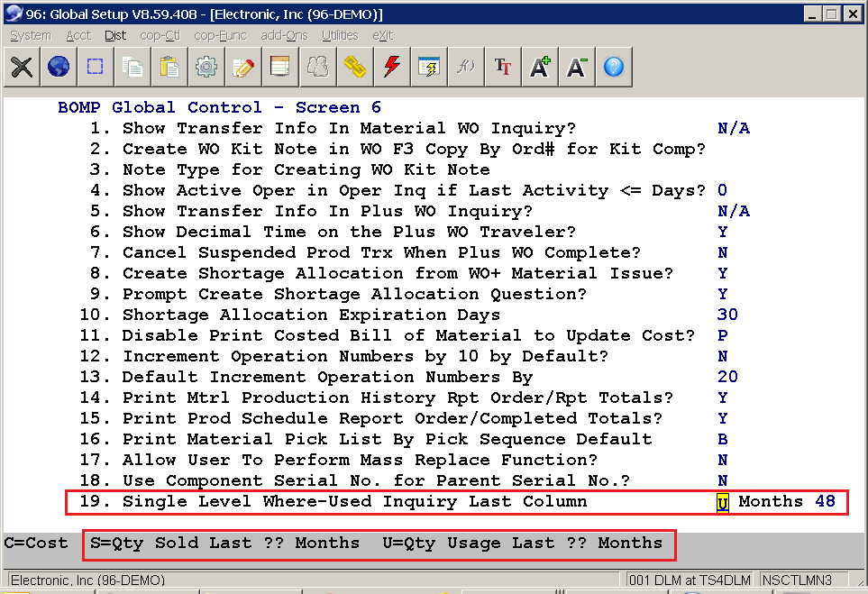Click 'NSCTLMN3' status bar entry
Image resolution: width=868 pixels, height=594 pixels.
pos(797,580)
